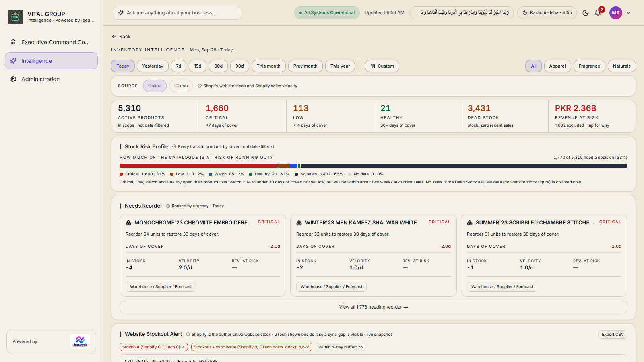
Task: Select This year range
Action: pyautogui.click(x=340, y=66)
